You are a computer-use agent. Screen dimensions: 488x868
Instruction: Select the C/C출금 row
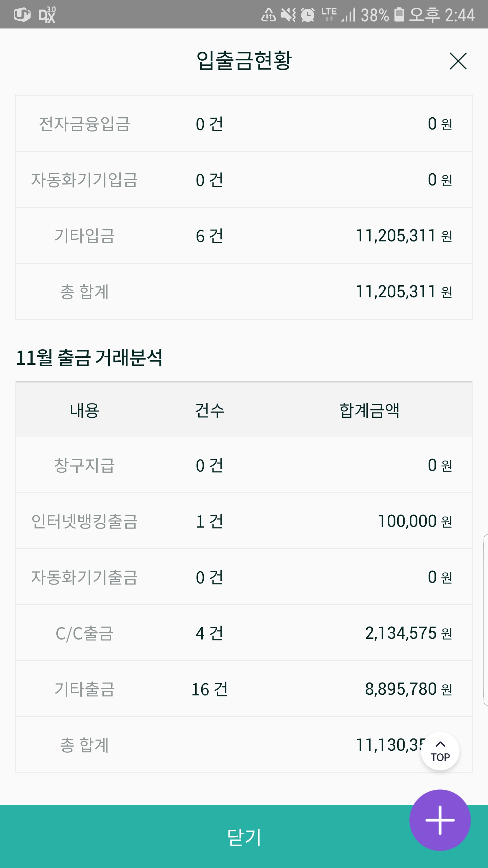click(x=244, y=633)
